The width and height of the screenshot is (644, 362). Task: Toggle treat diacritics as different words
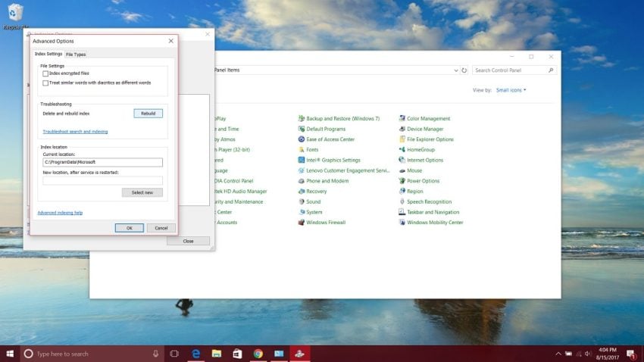[45, 83]
